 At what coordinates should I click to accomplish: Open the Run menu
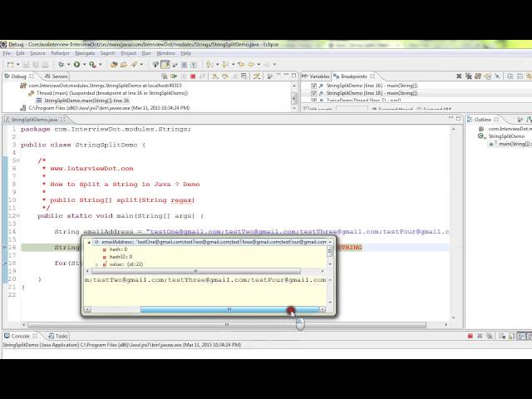point(146,53)
